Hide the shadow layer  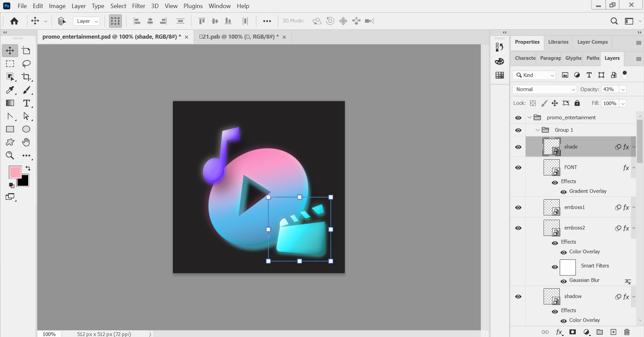coord(518,297)
